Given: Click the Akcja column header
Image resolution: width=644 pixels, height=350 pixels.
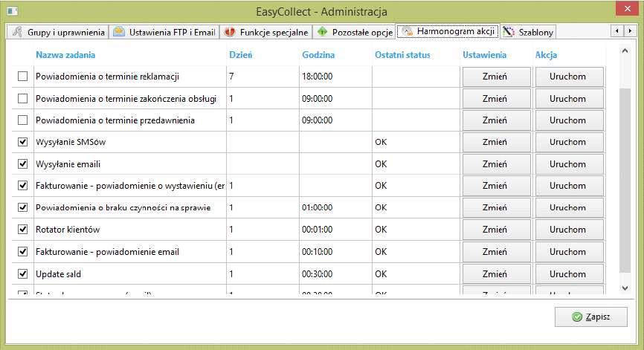Looking at the screenshot, I should pyautogui.click(x=546, y=55).
